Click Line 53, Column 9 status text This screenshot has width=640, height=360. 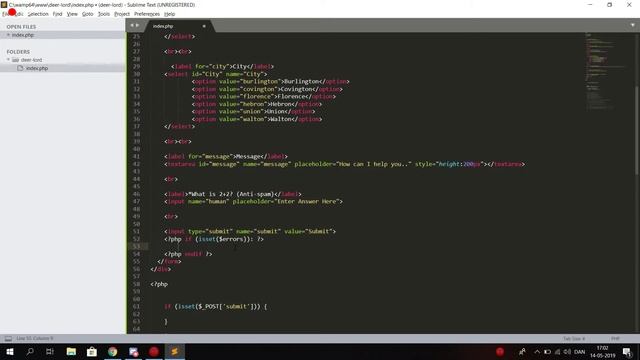35,338
